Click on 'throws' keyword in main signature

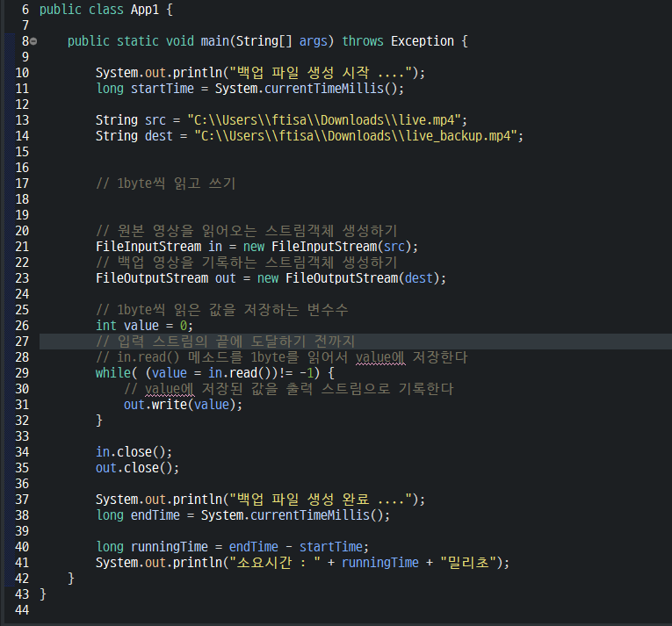point(363,41)
